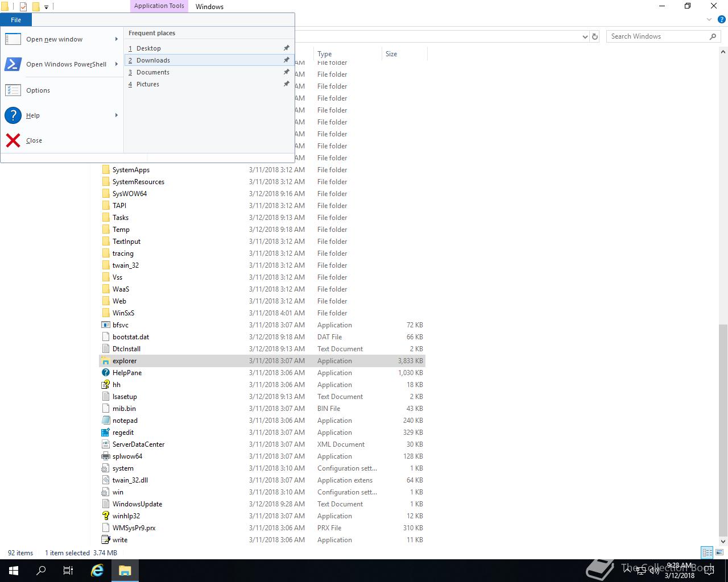Click the New folder icon in quick access toolbar
Image resolution: width=728 pixels, height=582 pixels.
click(x=36, y=7)
